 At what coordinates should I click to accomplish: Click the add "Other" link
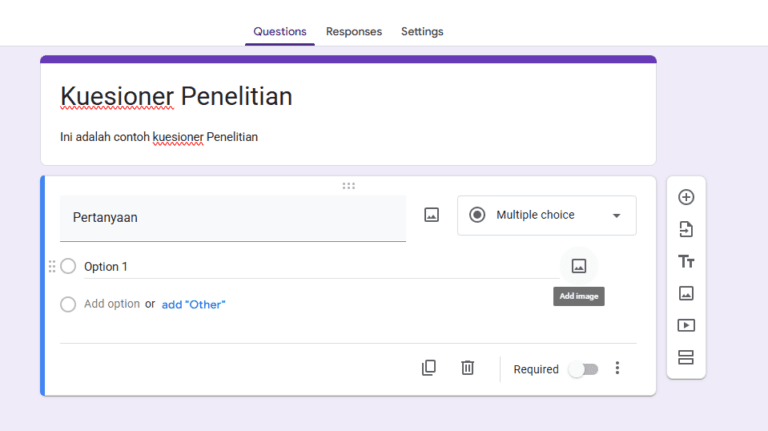193,305
